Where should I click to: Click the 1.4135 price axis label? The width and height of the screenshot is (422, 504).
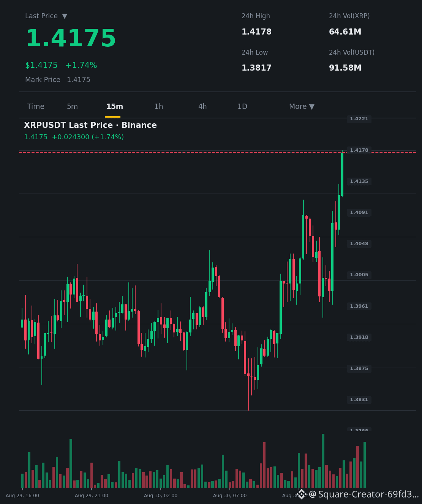coord(359,181)
